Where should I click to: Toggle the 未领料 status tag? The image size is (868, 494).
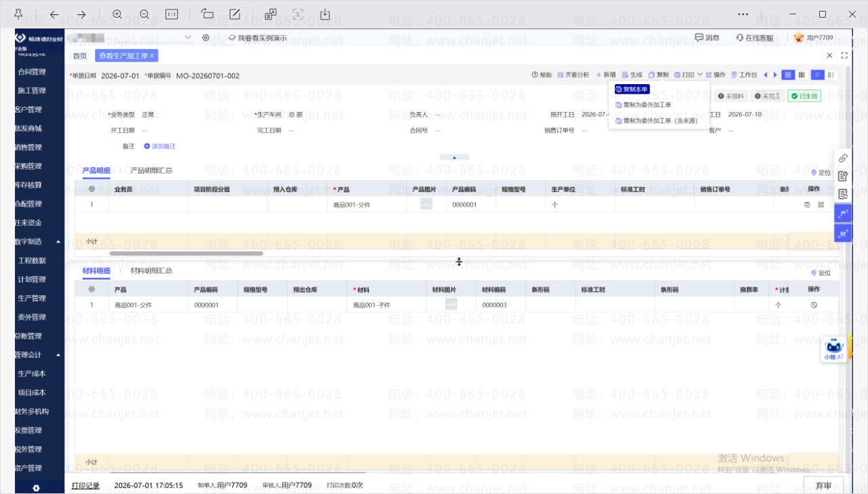732,96
